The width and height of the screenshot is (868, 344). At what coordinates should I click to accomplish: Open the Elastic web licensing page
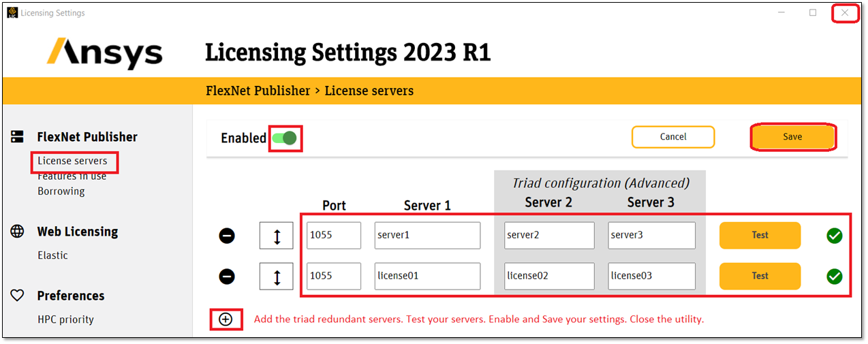coord(52,255)
